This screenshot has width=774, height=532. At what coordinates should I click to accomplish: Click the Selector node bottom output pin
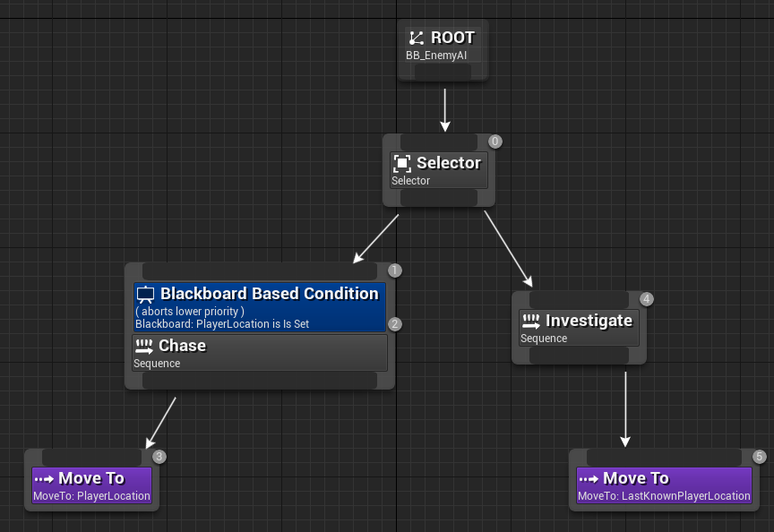pos(439,198)
